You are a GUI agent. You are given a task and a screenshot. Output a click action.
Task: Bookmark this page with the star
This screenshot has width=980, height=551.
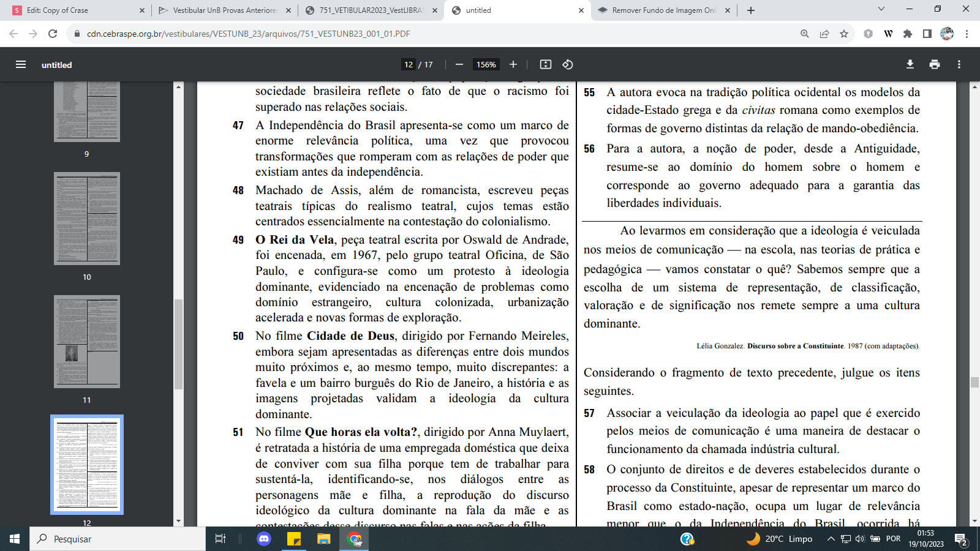click(x=844, y=34)
